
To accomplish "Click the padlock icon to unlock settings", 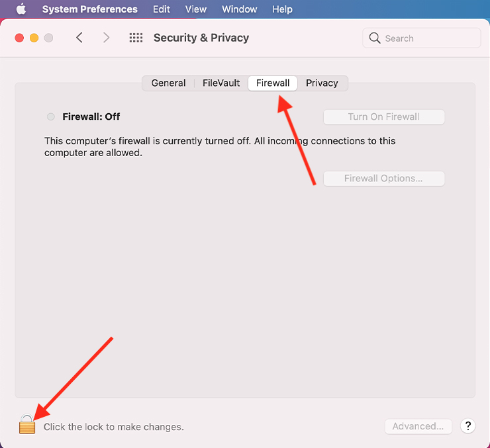I will [27, 424].
